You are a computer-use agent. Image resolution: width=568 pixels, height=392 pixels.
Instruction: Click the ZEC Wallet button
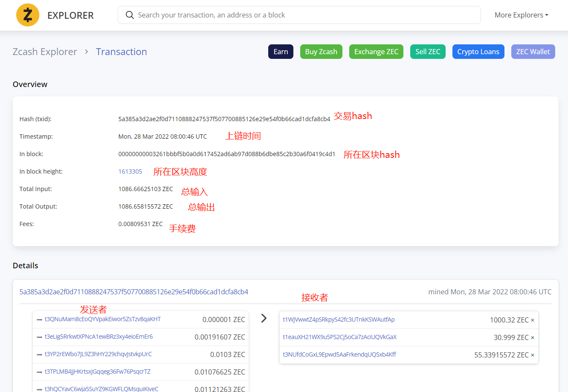(533, 52)
